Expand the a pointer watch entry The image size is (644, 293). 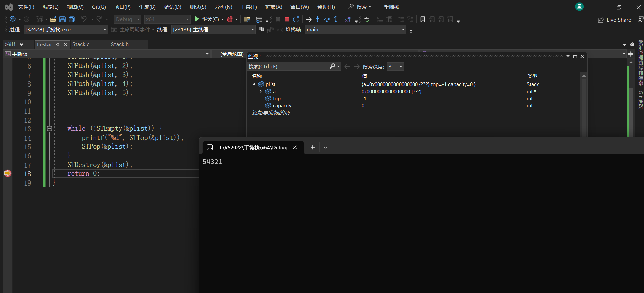[x=260, y=91]
